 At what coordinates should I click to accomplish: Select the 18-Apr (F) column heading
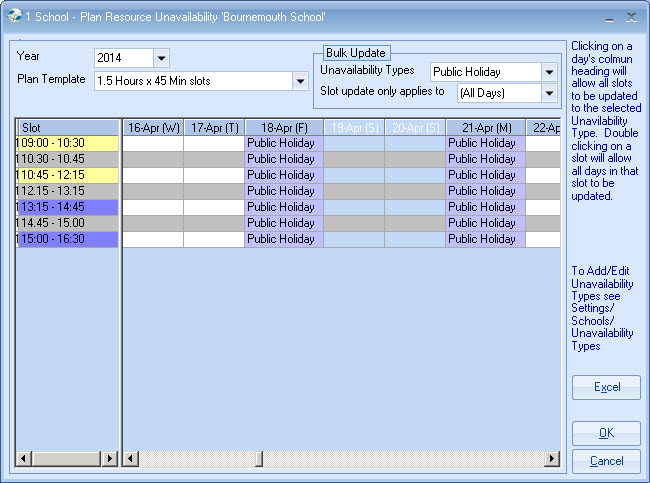tap(283, 127)
